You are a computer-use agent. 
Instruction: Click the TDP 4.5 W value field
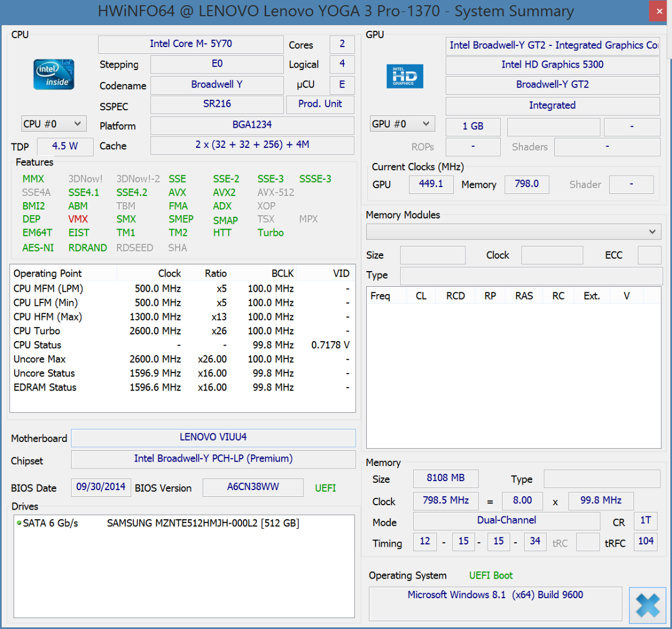click(x=65, y=146)
